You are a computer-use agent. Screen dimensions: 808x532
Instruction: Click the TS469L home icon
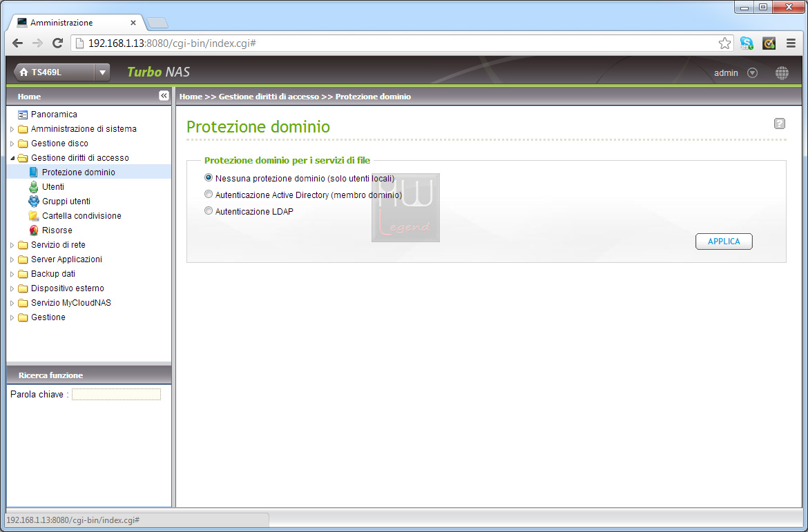coord(23,72)
